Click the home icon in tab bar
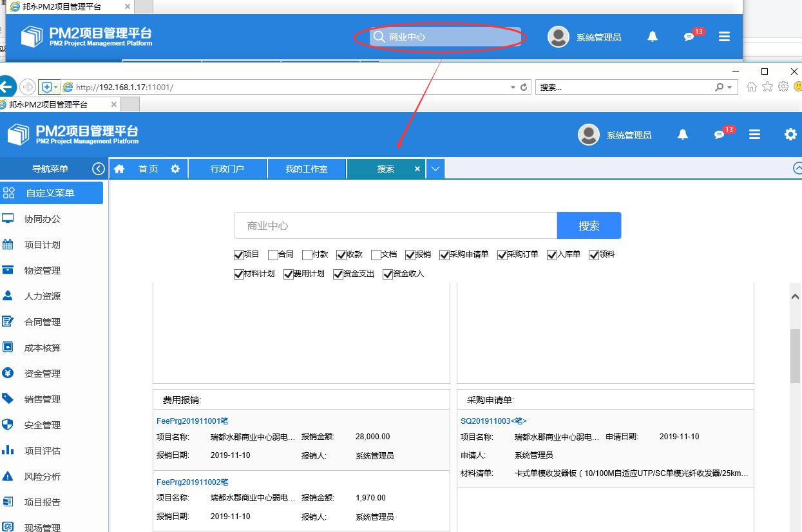The image size is (802, 532). click(119, 169)
